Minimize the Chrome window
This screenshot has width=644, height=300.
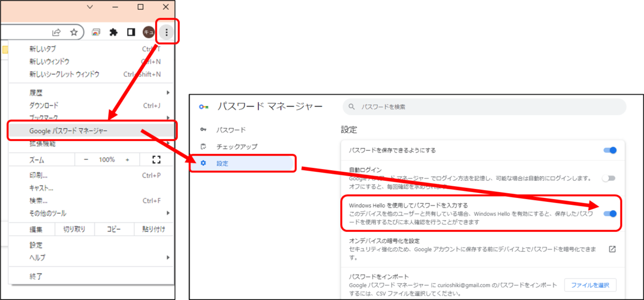115,7
